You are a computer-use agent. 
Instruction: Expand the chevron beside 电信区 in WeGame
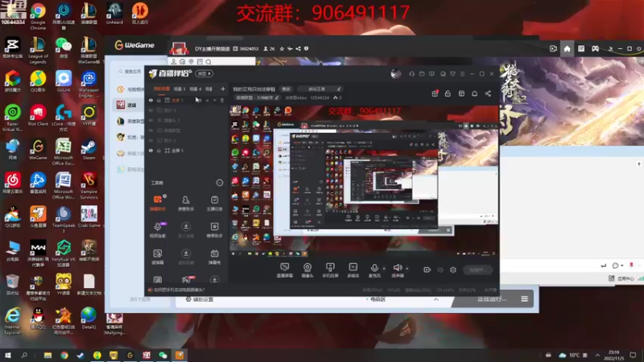436,299
